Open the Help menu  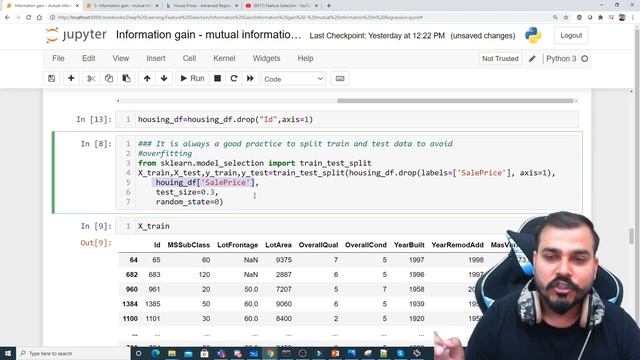click(x=305, y=58)
